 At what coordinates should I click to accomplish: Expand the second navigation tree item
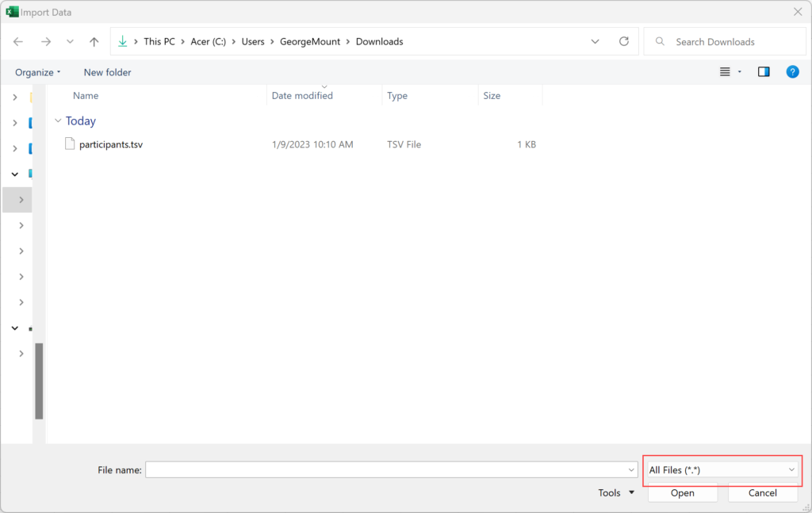click(15, 123)
